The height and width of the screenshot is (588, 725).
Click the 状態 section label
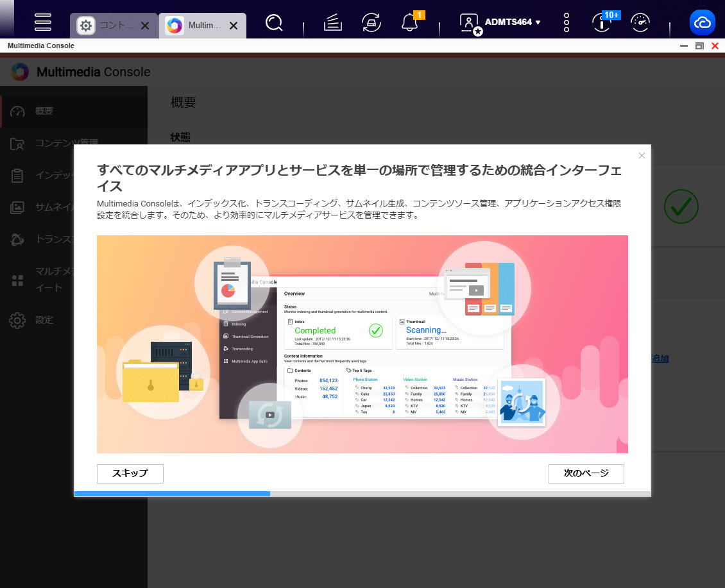(180, 137)
